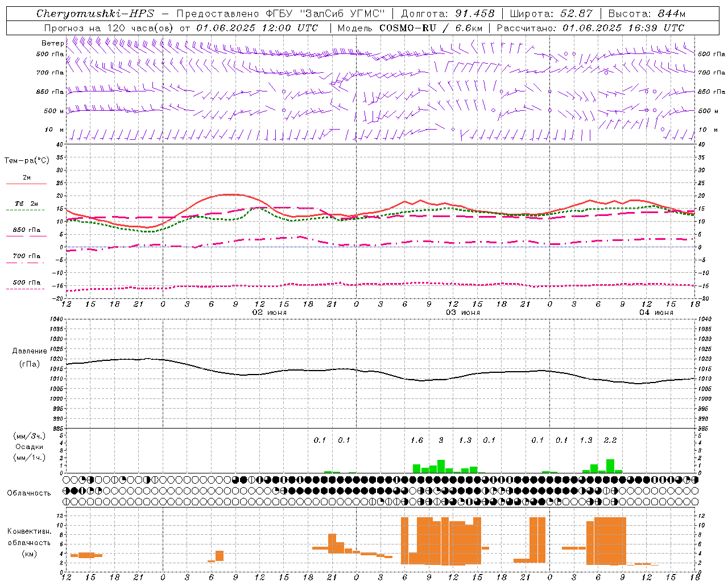Click the 700 гПа temperature legend entry
This screenshot has width=728, height=582.
27,256
